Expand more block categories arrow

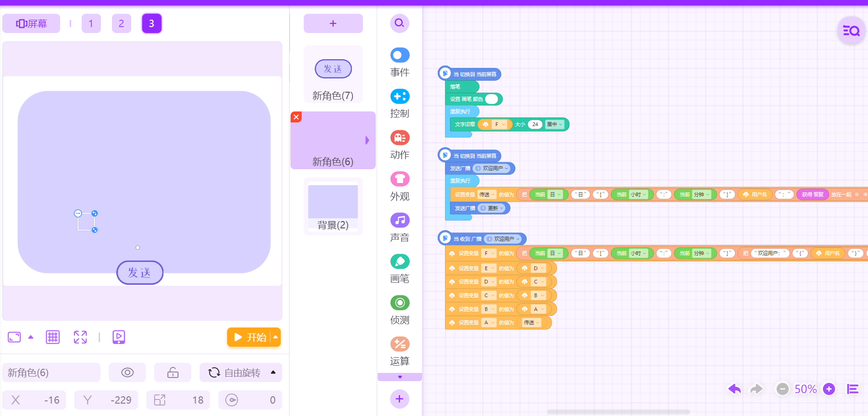(x=400, y=377)
